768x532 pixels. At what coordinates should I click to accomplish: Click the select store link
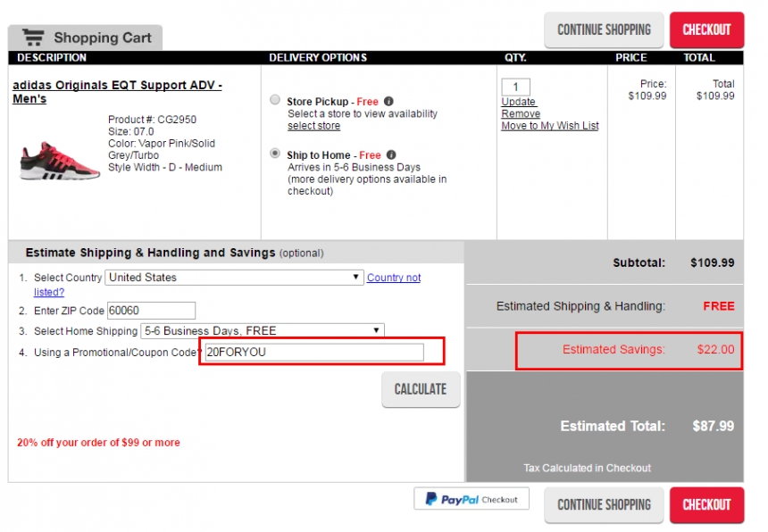313,126
